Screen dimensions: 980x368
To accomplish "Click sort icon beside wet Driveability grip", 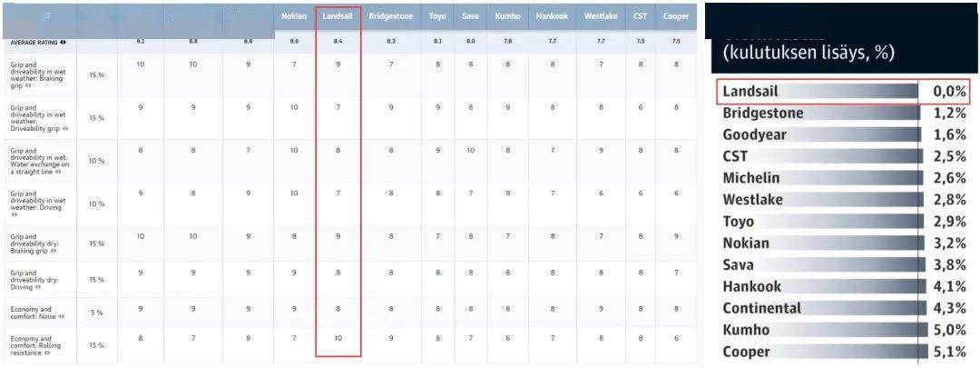I will tap(65, 128).
